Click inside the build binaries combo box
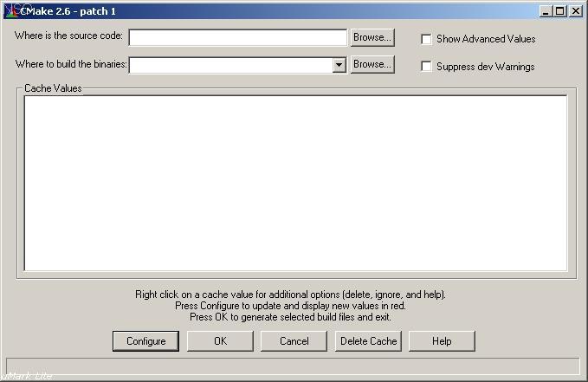Screen dimensions: 588x382 pyautogui.click(x=229, y=65)
